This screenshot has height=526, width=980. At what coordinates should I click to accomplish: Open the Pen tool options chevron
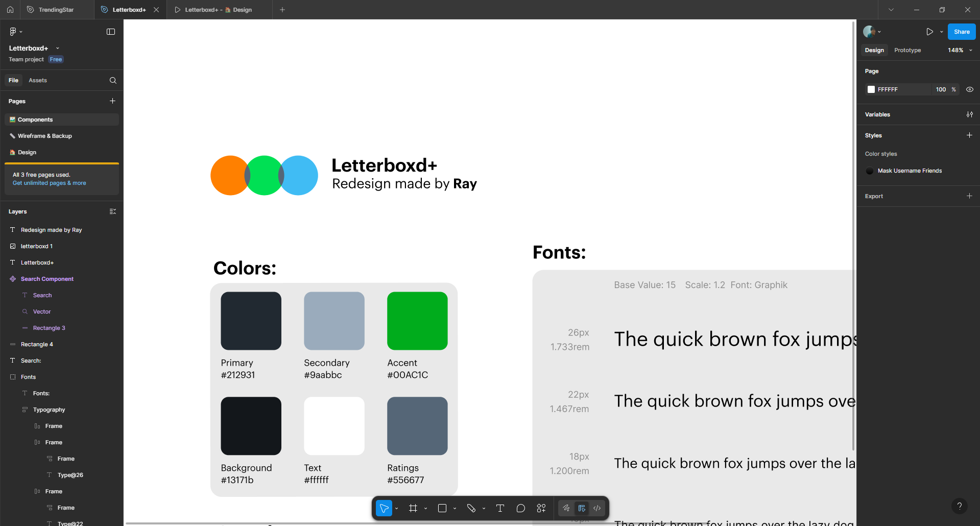(484, 508)
